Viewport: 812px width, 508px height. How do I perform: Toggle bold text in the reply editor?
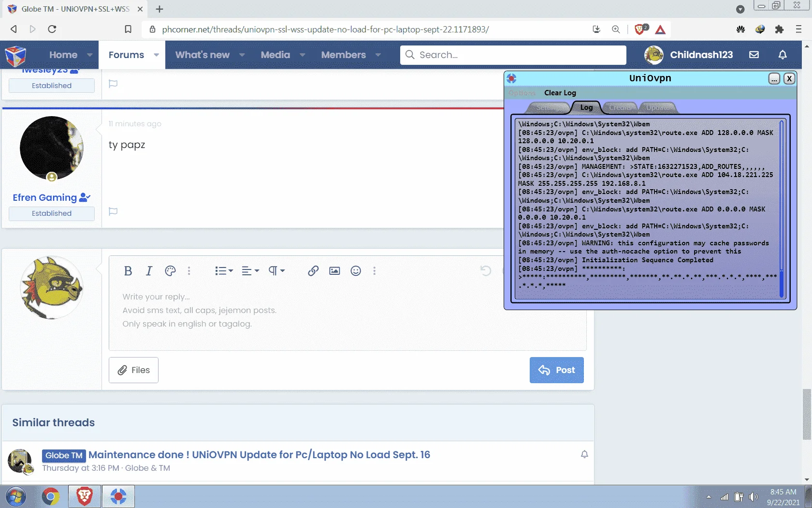pyautogui.click(x=128, y=271)
